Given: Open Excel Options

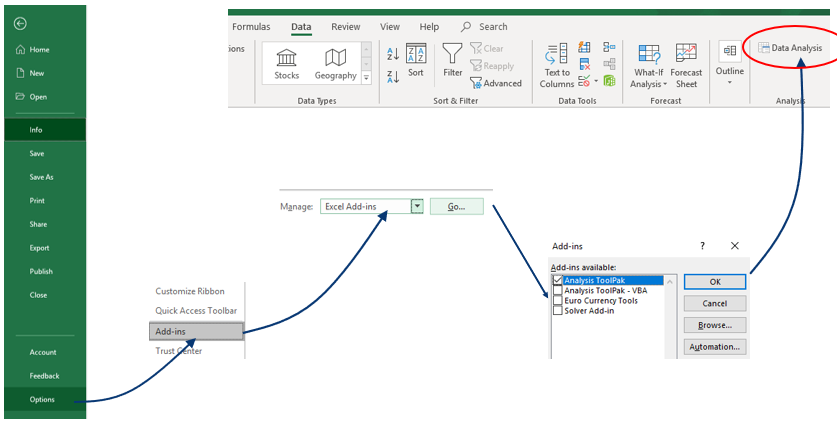Looking at the screenshot, I should point(45,400).
